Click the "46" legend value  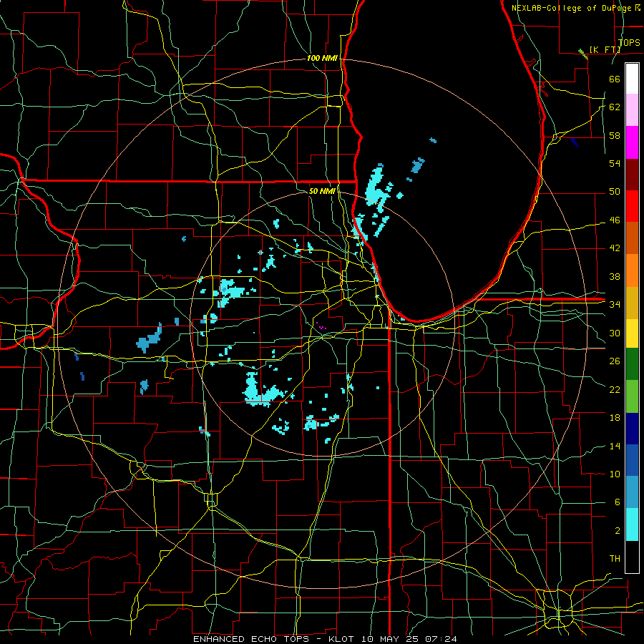pos(615,220)
